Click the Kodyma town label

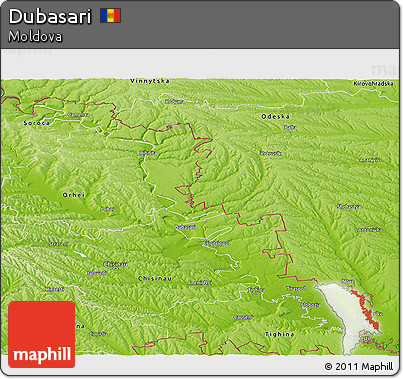(175, 102)
